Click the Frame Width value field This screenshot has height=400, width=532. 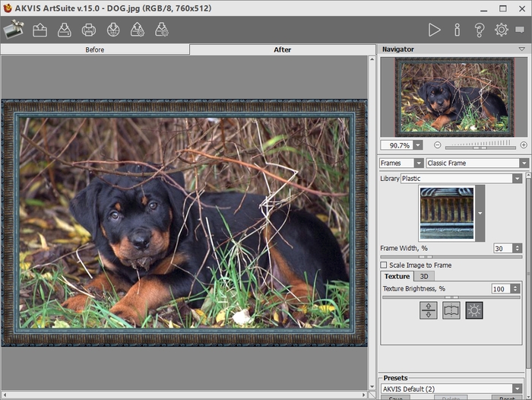(503, 248)
